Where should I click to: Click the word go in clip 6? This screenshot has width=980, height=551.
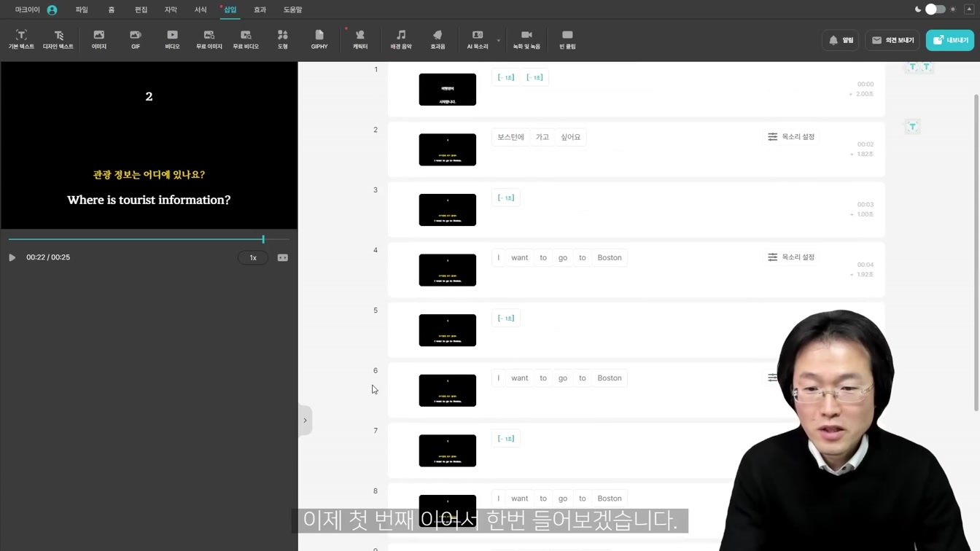pos(563,378)
